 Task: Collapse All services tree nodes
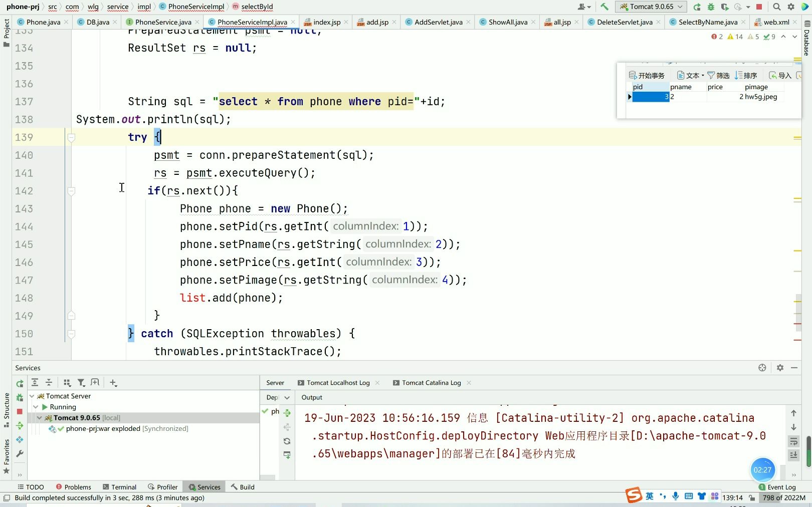pos(49,383)
